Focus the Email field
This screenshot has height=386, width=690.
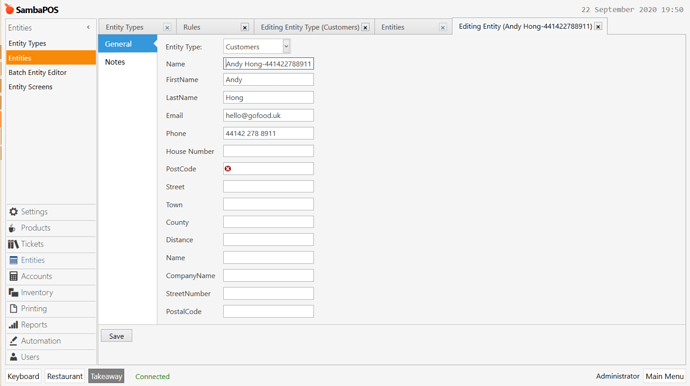coord(268,115)
